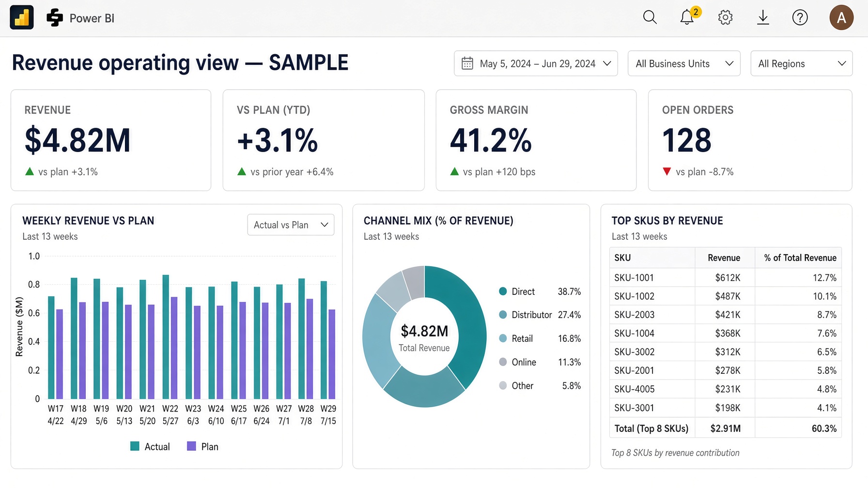Image resolution: width=868 pixels, height=488 pixels.
Task: Open the Actual vs Plan chart selector
Action: pyautogui.click(x=291, y=225)
